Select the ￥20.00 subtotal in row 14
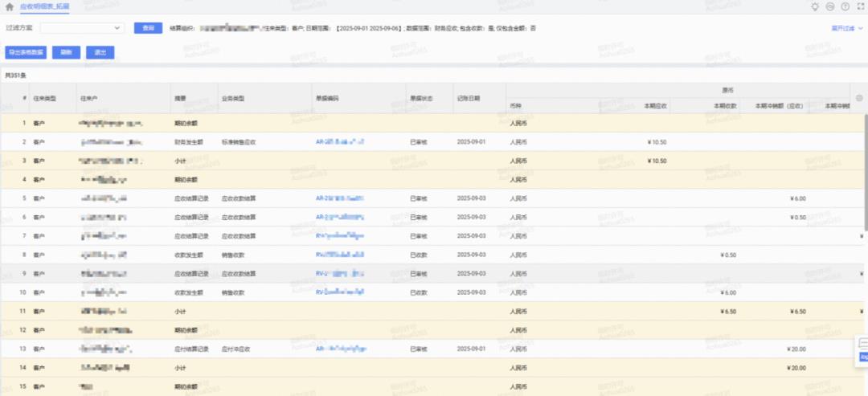Screen dimensions: 868x396 point(796,368)
